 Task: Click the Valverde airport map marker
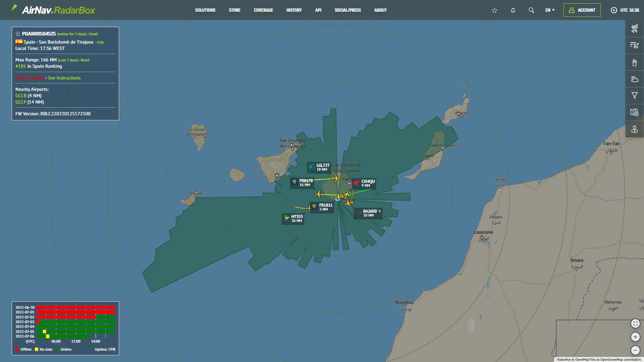pyautogui.click(x=197, y=193)
